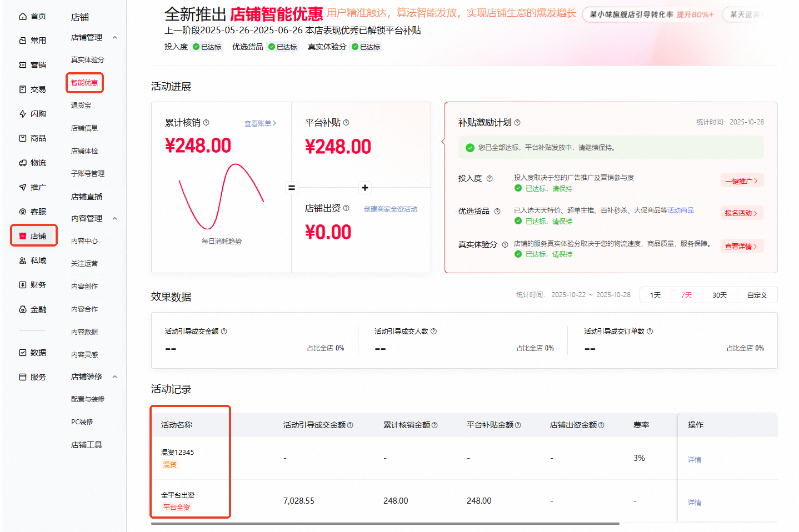Click help icon in 累计核销金额 column header

pyautogui.click(x=435, y=425)
